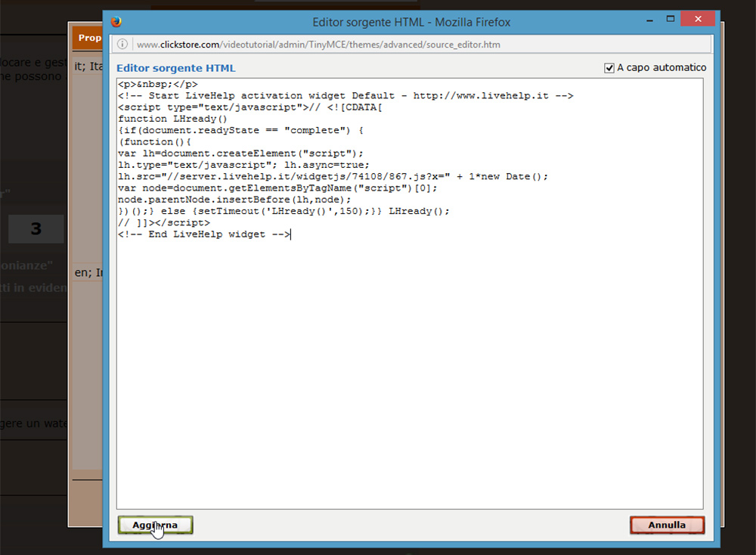The width and height of the screenshot is (756, 555).
Task: Click the "function LHready()" line
Action: [x=172, y=119]
